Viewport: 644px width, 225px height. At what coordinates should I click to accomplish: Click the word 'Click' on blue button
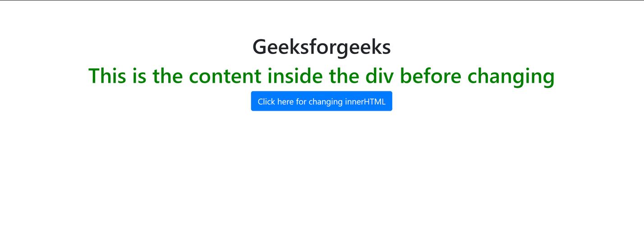click(267, 102)
